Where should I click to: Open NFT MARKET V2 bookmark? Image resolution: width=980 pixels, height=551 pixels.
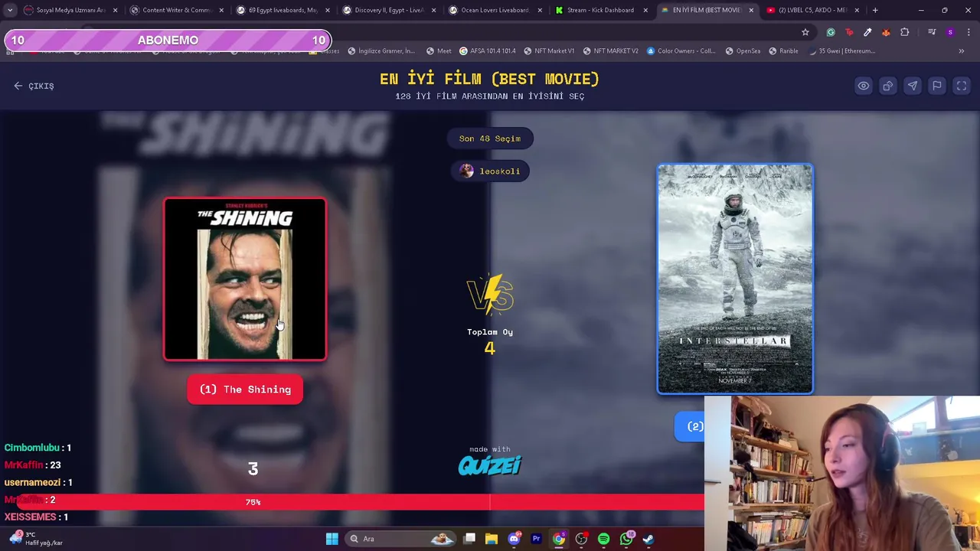pos(610,51)
